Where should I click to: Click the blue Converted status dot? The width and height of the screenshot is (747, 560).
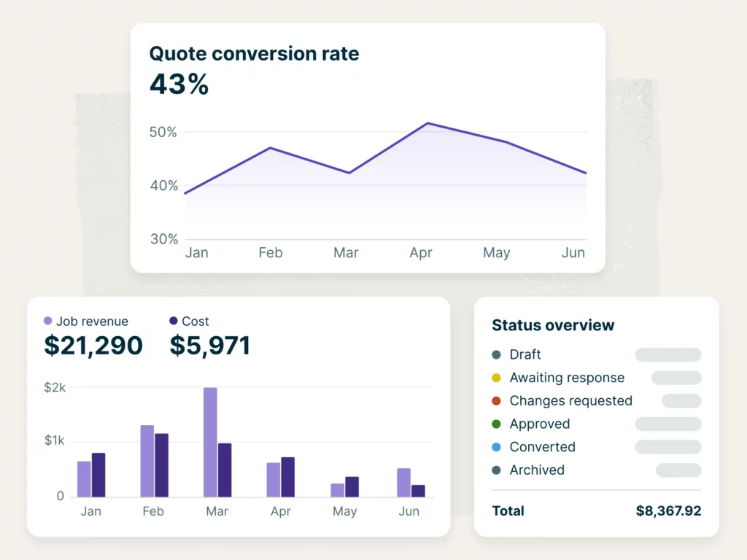497,447
